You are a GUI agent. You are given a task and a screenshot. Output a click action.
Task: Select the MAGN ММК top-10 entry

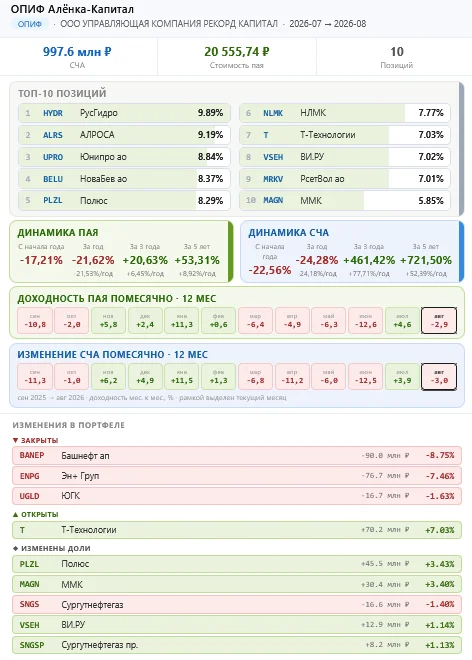(345, 200)
